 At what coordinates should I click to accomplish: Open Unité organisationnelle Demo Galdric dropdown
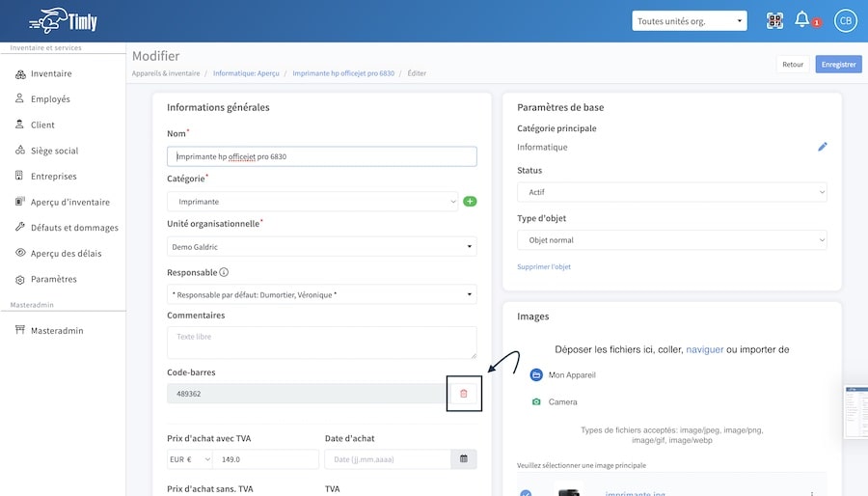(321, 246)
